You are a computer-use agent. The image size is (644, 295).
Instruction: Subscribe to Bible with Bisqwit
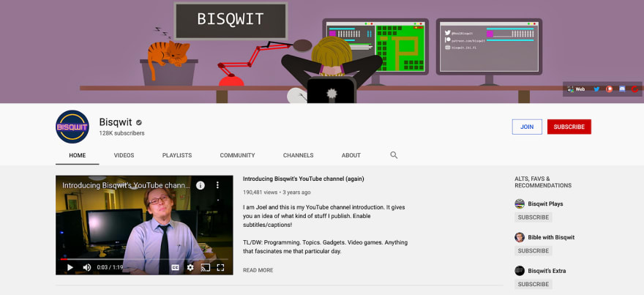[533, 250]
